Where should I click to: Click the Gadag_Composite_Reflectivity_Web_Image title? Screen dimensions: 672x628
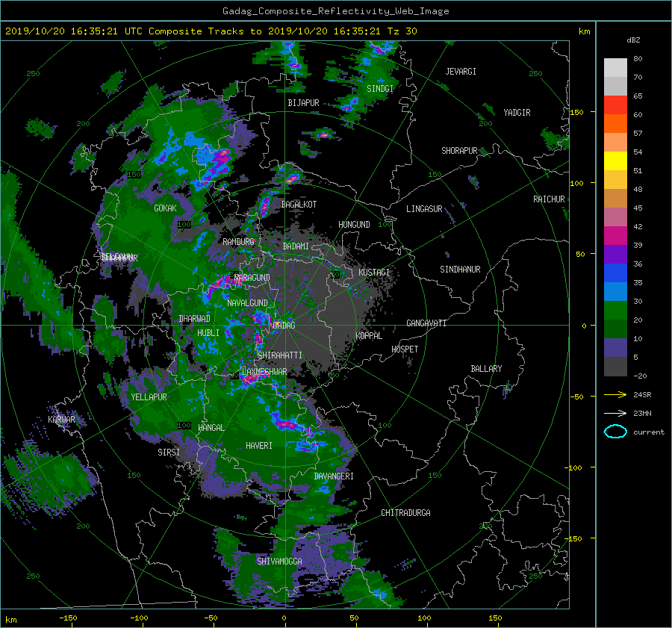pyautogui.click(x=335, y=11)
